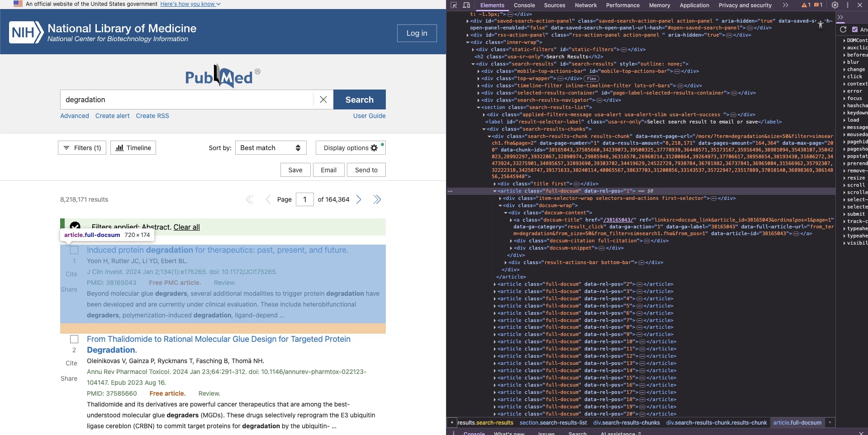Image resolution: width=868 pixels, height=435 pixels.
Task: Switch to the DevTools Sources tab
Action: coord(555,5)
